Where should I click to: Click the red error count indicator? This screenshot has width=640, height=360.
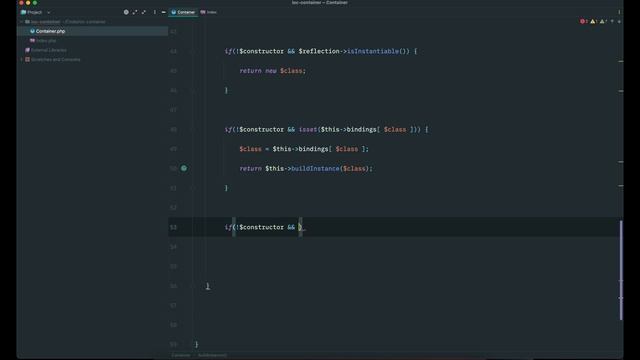(584, 21)
